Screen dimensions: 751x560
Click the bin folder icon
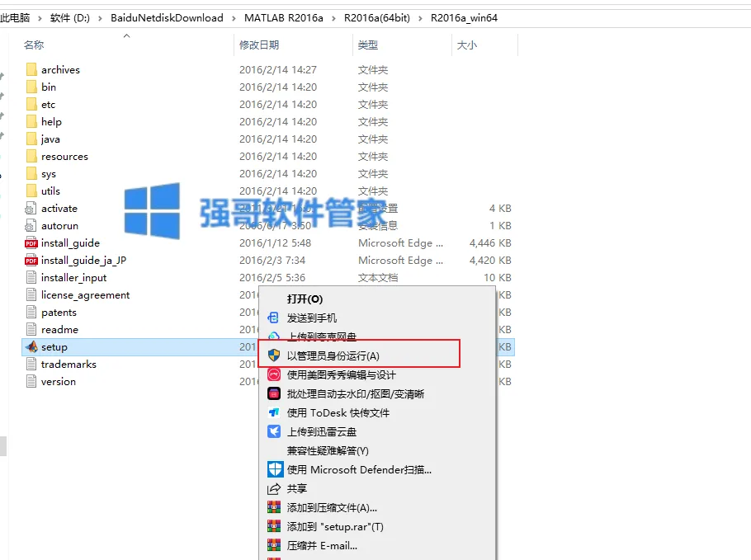pyautogui.click(x=31, y=87)
